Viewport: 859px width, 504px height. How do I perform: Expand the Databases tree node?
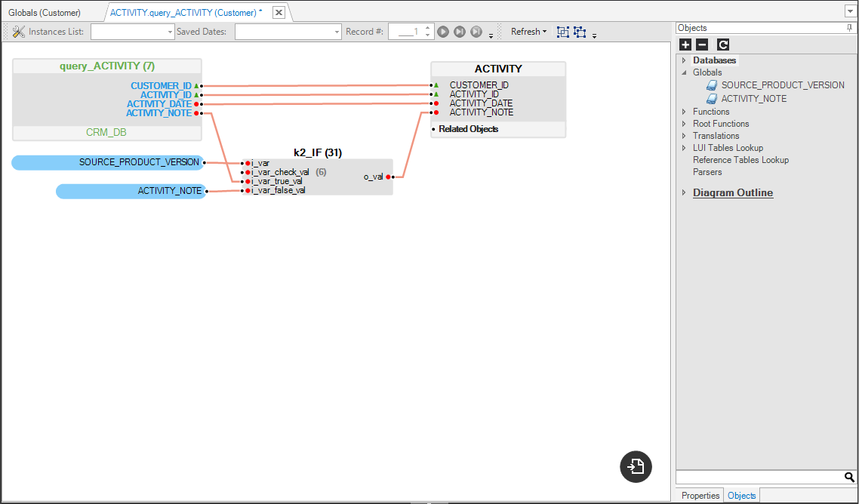tap(684, 60)
